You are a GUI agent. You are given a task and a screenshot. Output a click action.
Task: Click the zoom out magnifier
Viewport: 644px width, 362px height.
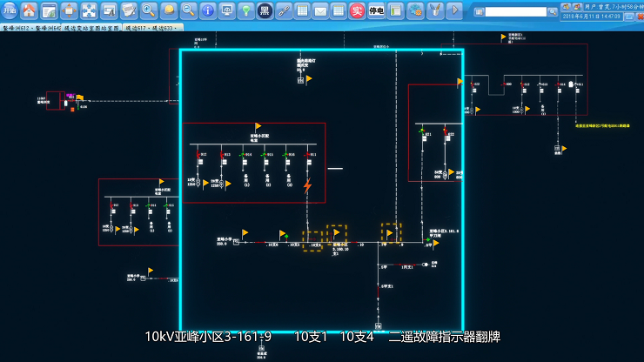188,10
